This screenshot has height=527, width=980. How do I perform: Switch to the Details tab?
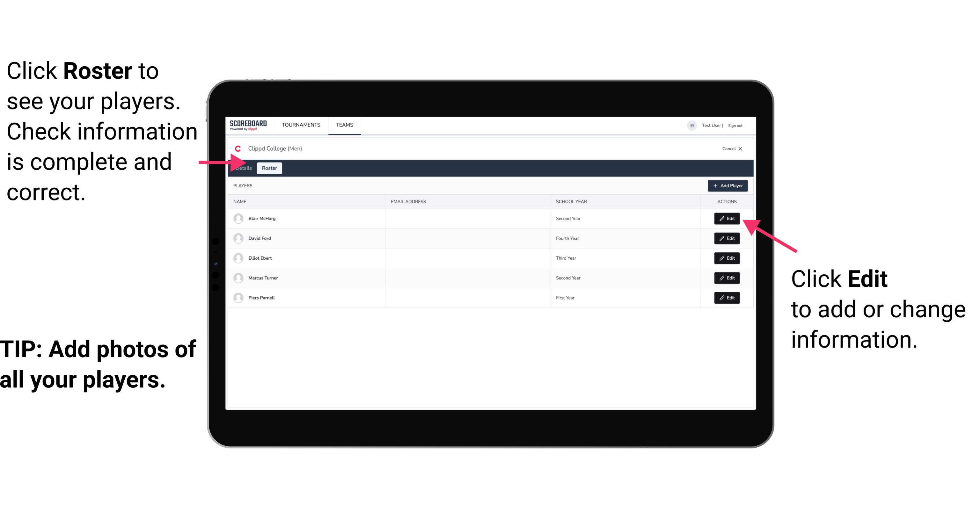243,168
